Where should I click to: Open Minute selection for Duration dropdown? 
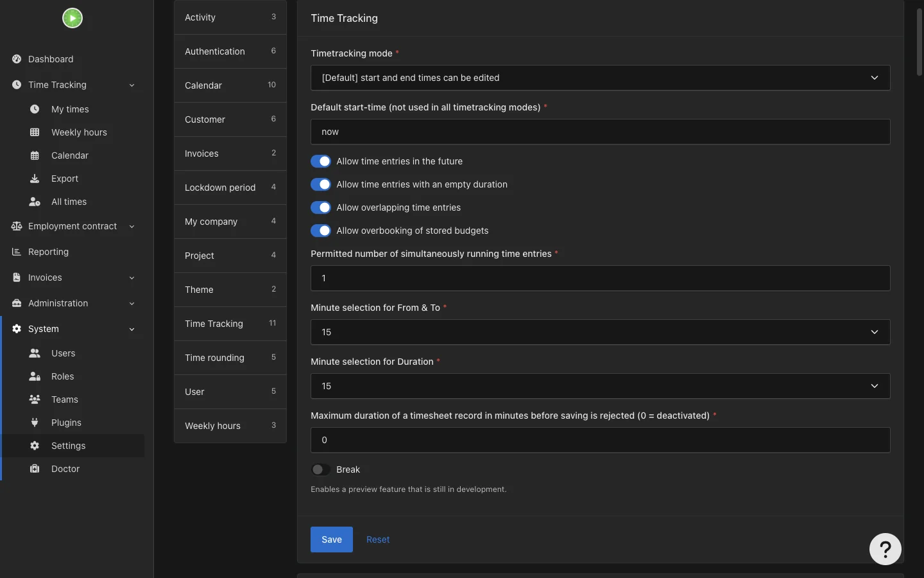pos(600,386)
